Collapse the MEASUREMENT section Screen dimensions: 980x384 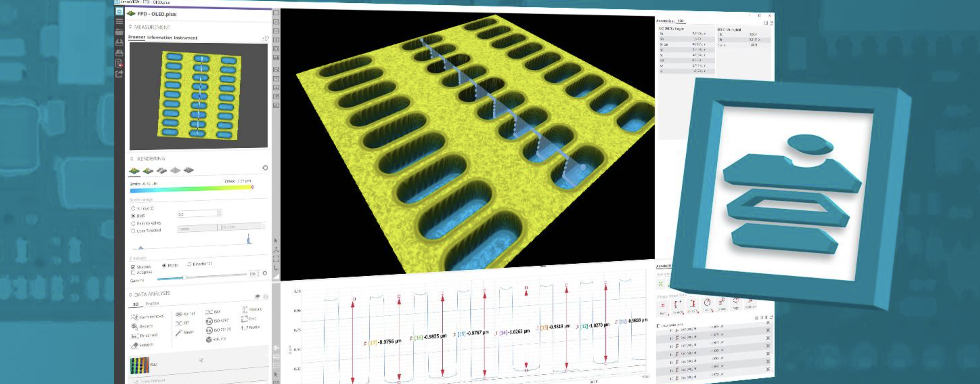(131, 27)
